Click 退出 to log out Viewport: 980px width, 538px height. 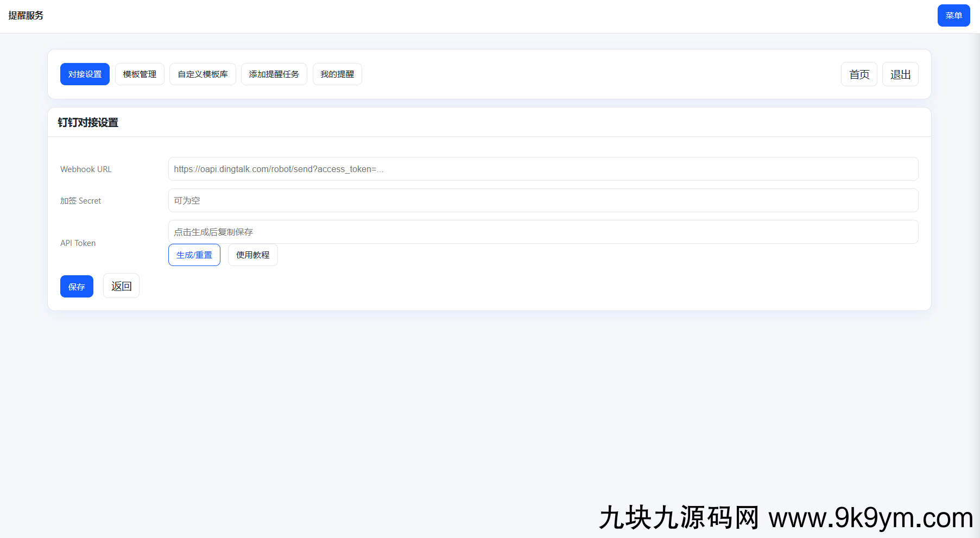point(900,74)
